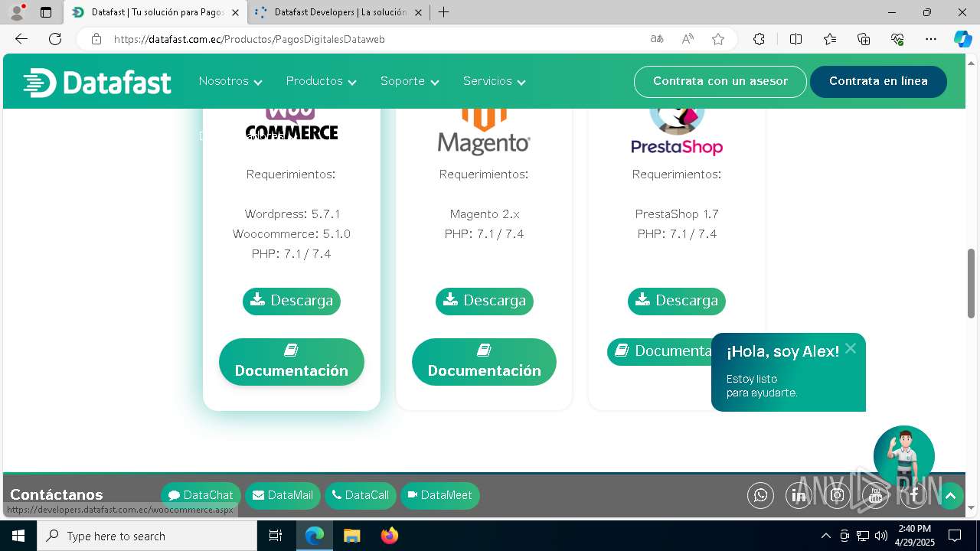Open browser essentials heart icon
This screenshot has width=980, height=551.
click(x=897, y=39)
